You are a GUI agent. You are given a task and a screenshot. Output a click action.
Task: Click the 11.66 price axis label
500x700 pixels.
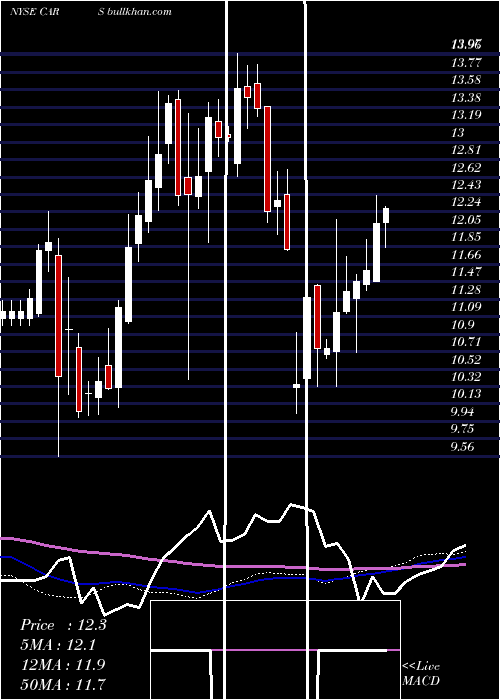point(466,255)
